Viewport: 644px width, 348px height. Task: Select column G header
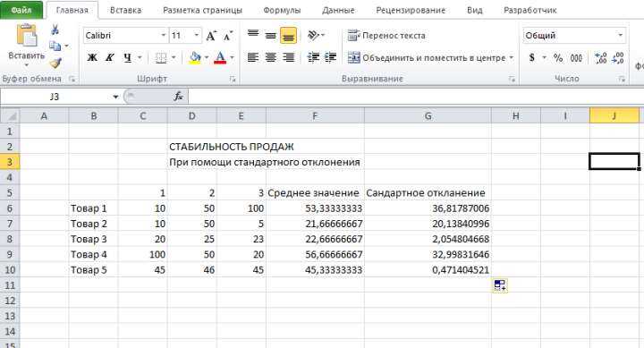428,116
